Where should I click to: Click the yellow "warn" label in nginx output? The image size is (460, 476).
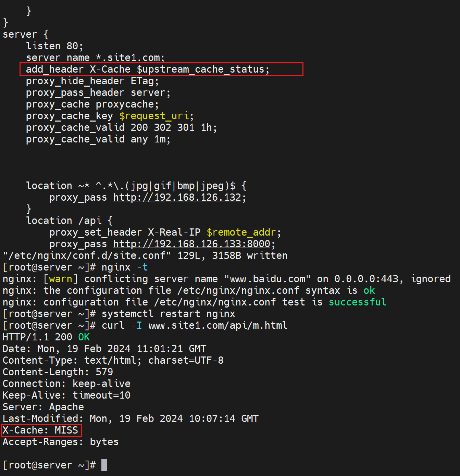click(61, 279)
